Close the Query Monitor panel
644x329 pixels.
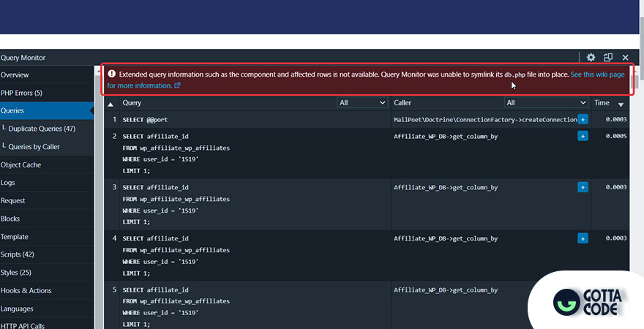(x=625, y=58)
